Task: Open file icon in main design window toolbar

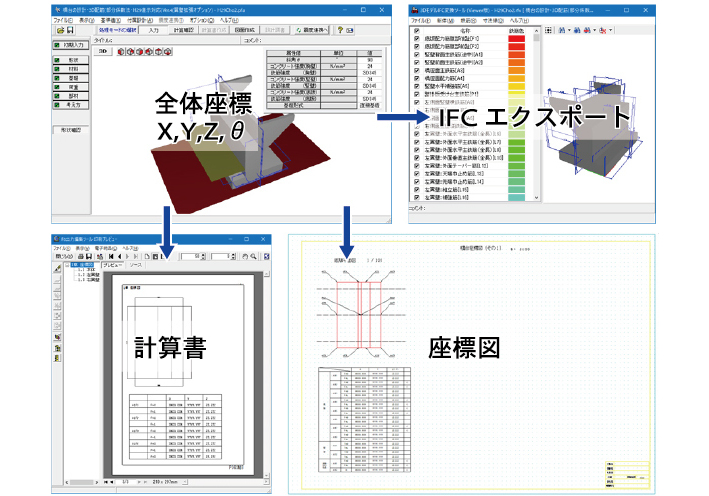Action: [x=60, y=30]
